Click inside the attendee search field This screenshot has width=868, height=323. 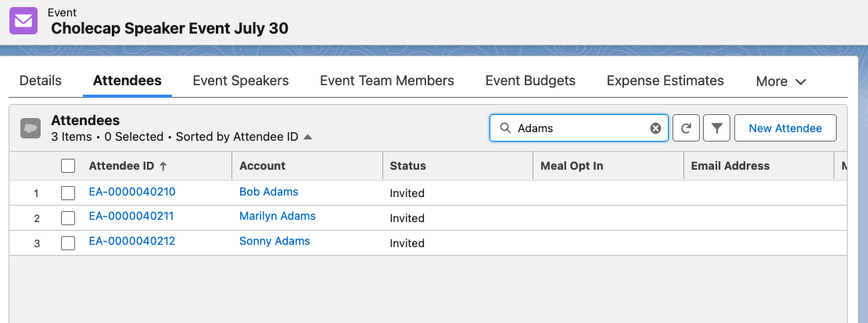coord(579,128)
